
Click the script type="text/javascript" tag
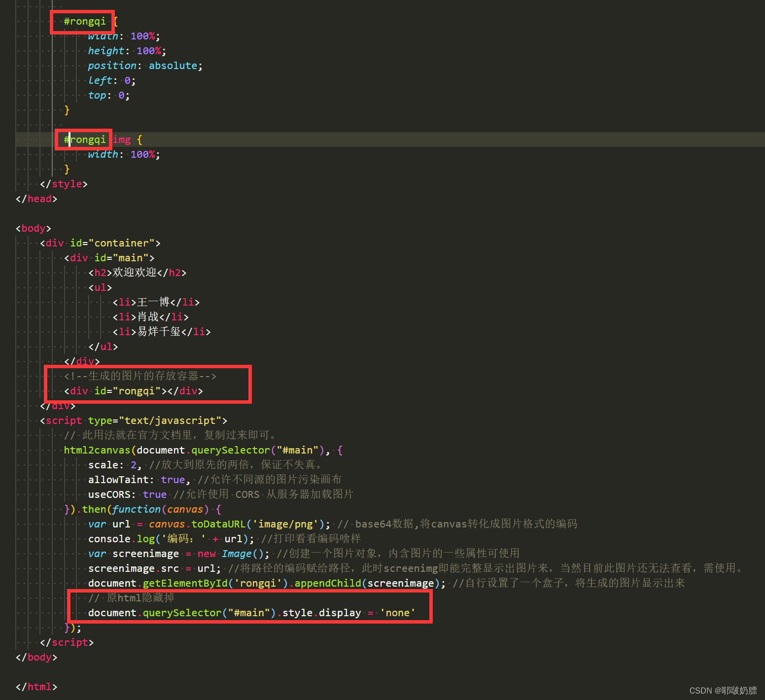pos(134,420)
